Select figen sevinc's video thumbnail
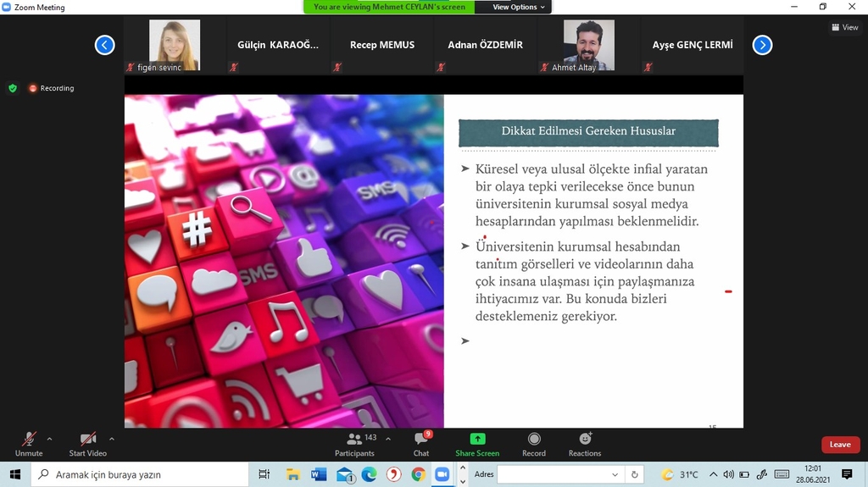 tap(175, 45)
